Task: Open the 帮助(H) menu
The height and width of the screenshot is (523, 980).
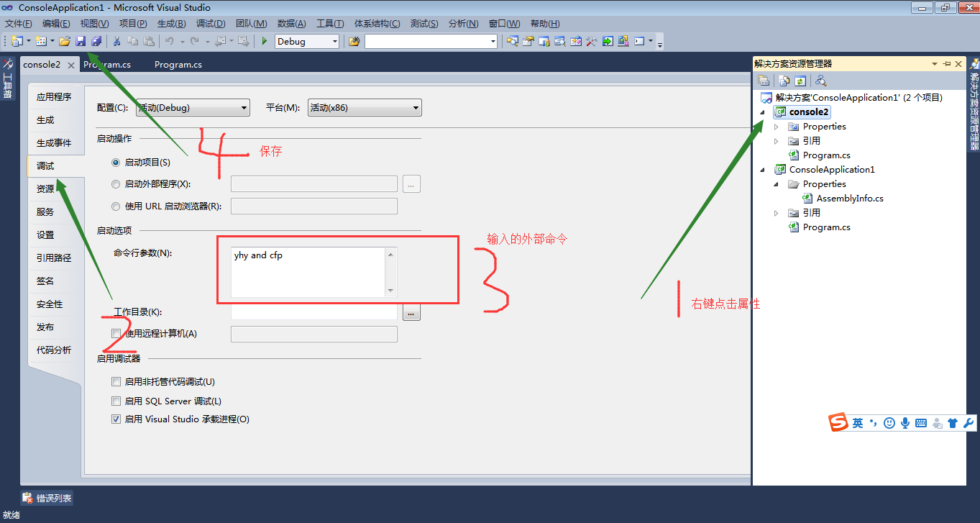Action: tap(545, 24)
